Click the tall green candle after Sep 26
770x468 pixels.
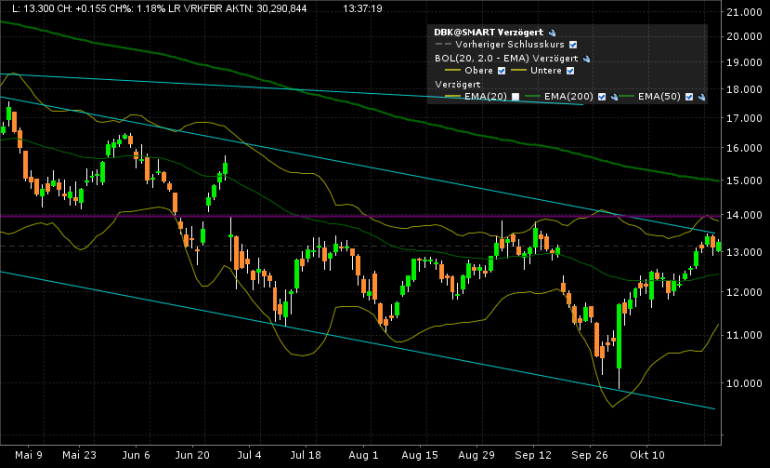coord(619,336)
